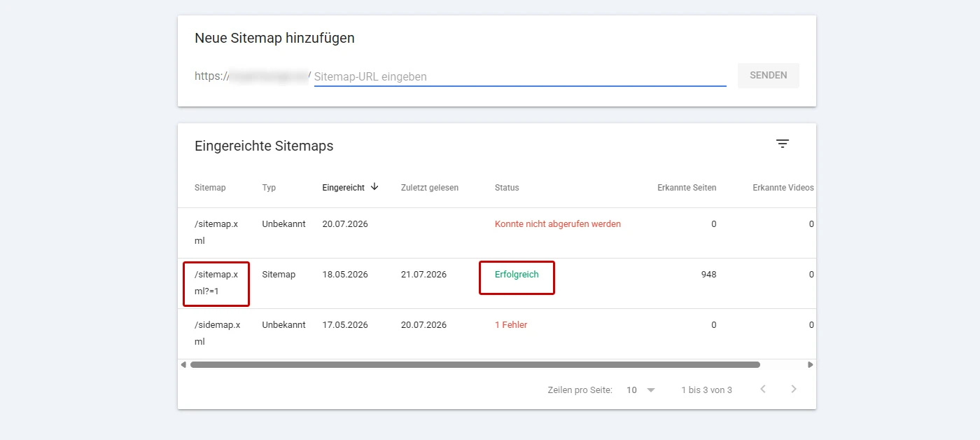Open the /sitemap.xml?=1 sitemap row

[x=496, y=283]
